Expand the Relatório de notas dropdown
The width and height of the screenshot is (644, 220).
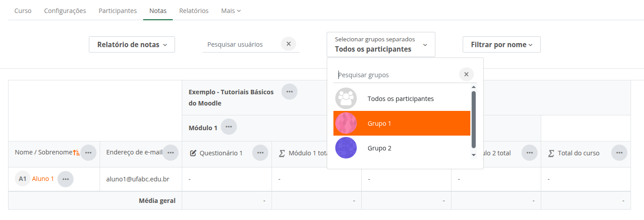click(x=132, y=44)
